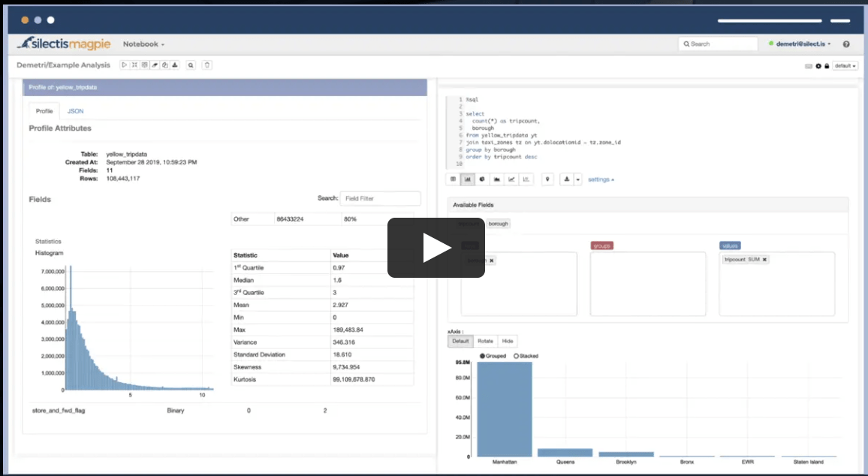Switch to the Profile tab

pyautogui.click(x=44, y=110)
